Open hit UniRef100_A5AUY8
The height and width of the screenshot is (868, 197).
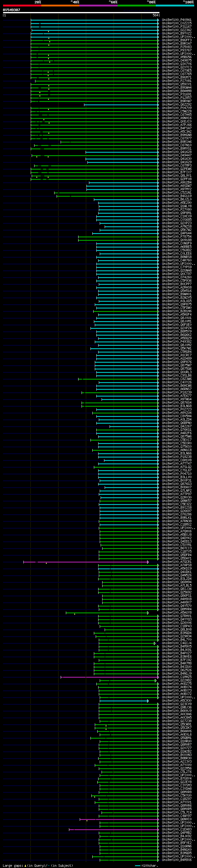click(176, 612)
